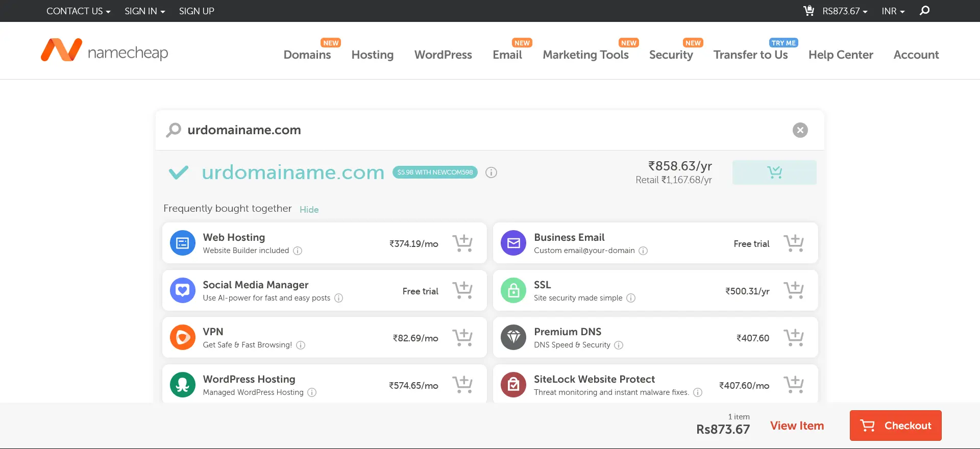Add SiteLock Website Protect to cart
980x449 pixels.
(x=794, y=385)
